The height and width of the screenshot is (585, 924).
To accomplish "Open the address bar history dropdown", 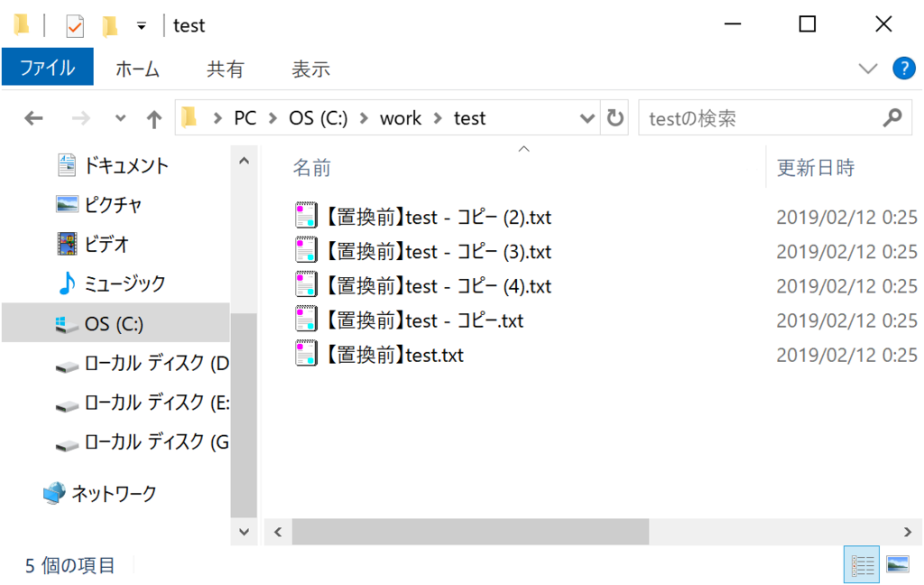I will pos(587,117).
